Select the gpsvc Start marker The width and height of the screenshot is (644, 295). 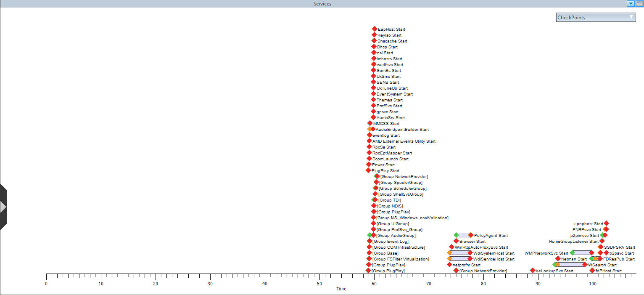(373, 112)
